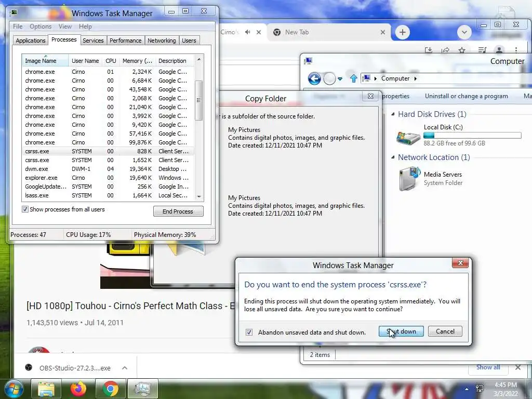Open the Windows Start menu
Viewport: 532px width, 399px height.
14,389
